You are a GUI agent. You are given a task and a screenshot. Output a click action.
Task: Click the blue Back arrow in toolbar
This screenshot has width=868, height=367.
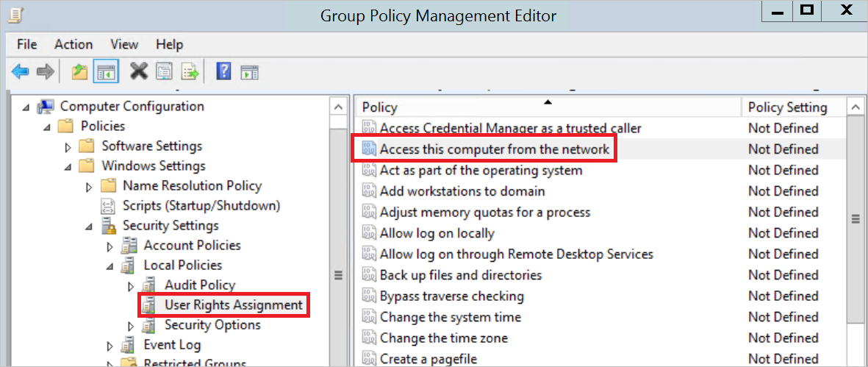click(x=21, y=71)
